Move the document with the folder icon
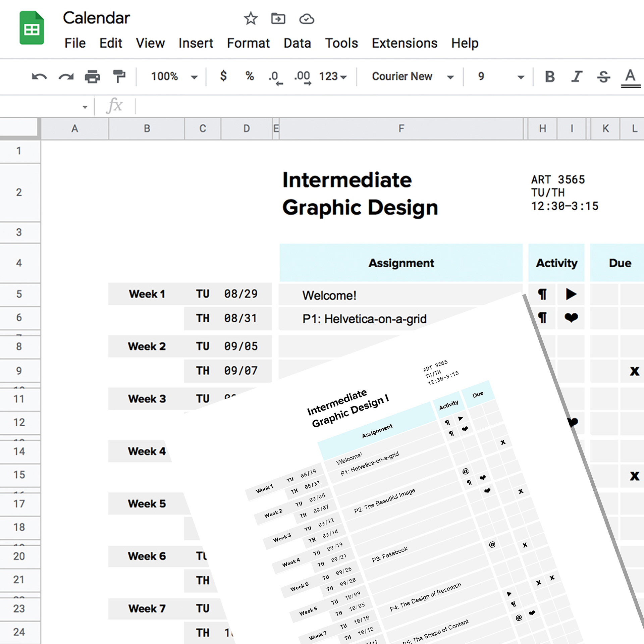Image resolution: width=644 pixels, height=644 pixels. pos(278,18)
